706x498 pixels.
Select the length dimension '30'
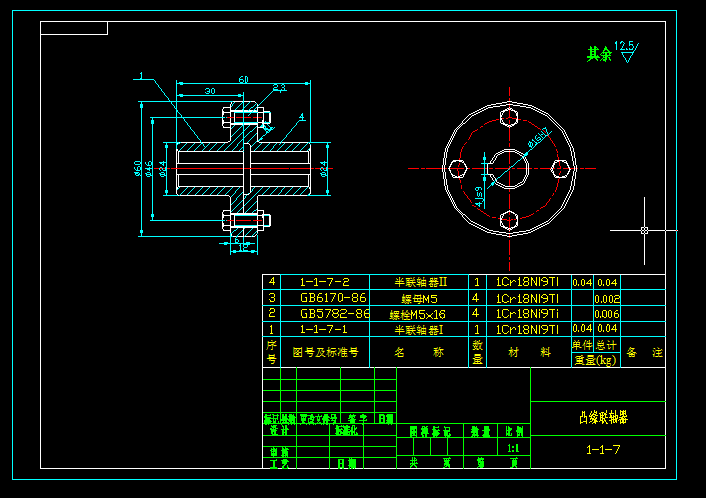tap(210, 91)
